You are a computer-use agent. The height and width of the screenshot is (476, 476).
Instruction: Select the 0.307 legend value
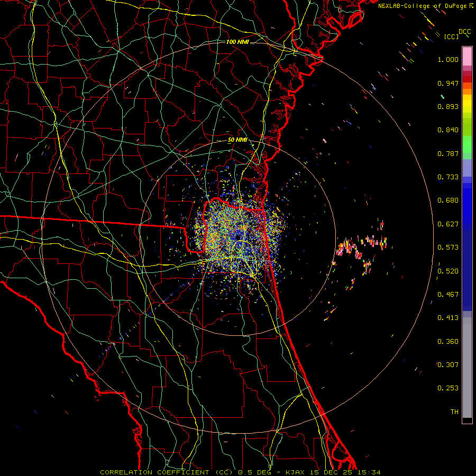(448, 365)
